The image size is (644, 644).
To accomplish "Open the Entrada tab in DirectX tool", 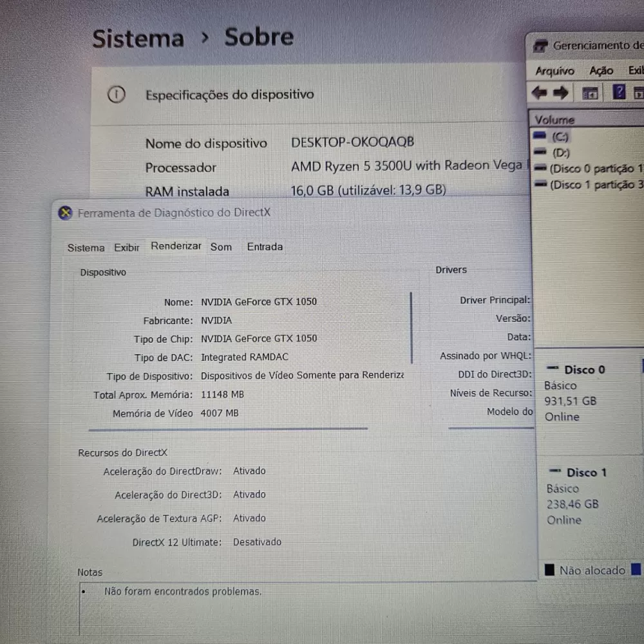I will click(265, 247).
